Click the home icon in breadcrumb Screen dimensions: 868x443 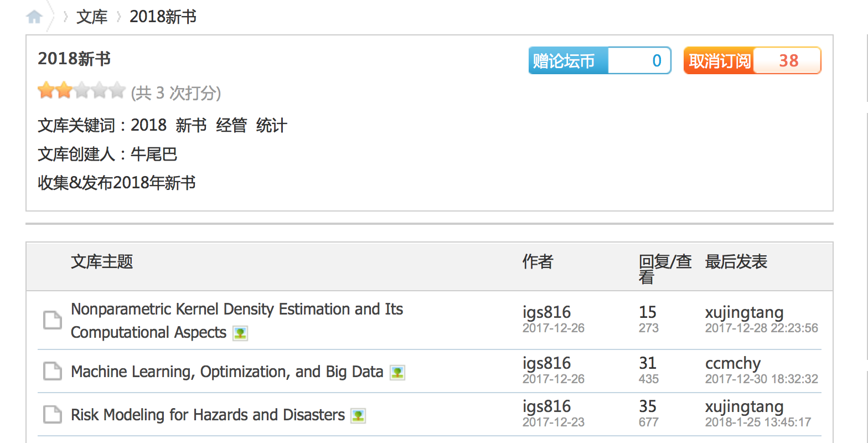[x=34, y=17]
